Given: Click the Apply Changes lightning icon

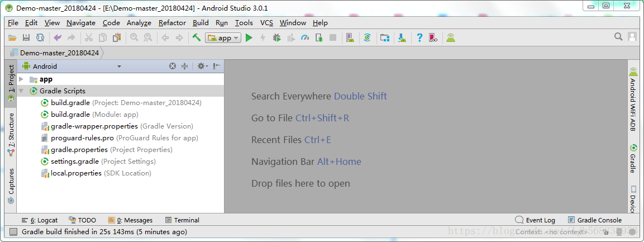Looking at the screenshot, I should point(263,38).
